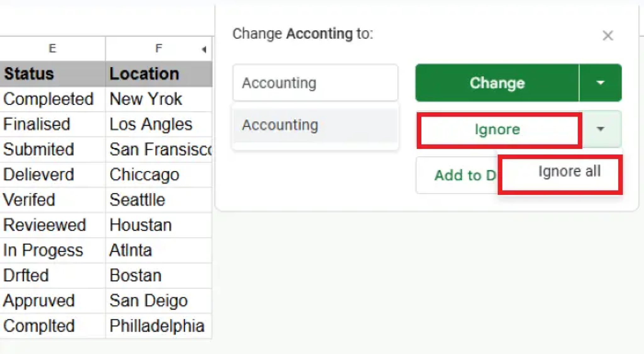644x354 pixels.
Task: Expand the Ignore dropdown arrow
Action: pyautogui.click(x=601, y=129)
